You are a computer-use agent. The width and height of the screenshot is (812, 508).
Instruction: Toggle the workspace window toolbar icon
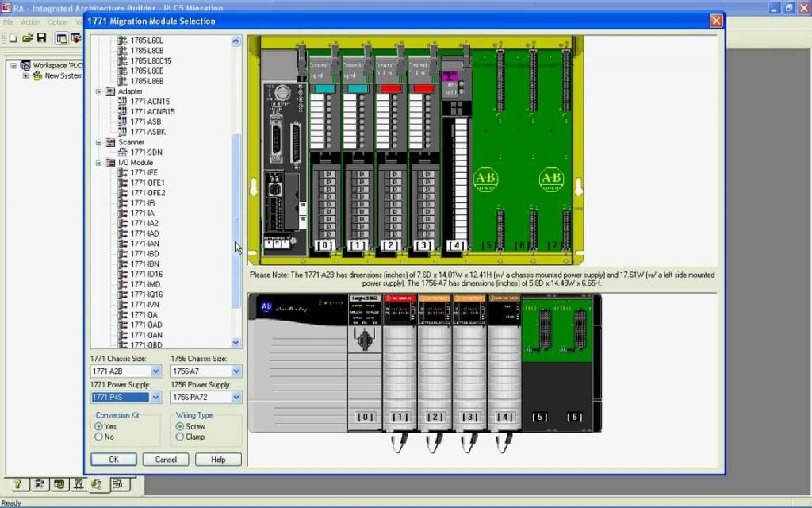(x=62, y=38)
